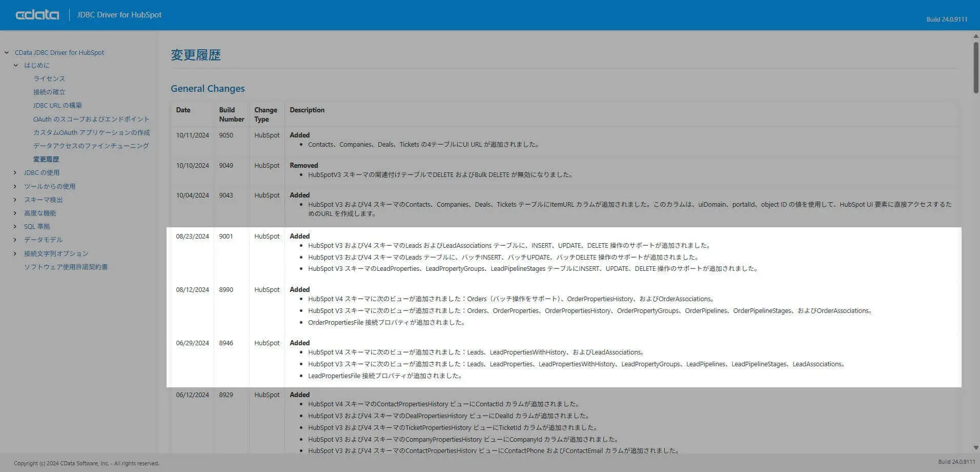Select the 変更履歴 sidebar entry
Image resolution: width=980 pixels, height=472 pixels.
click(46, 159)
